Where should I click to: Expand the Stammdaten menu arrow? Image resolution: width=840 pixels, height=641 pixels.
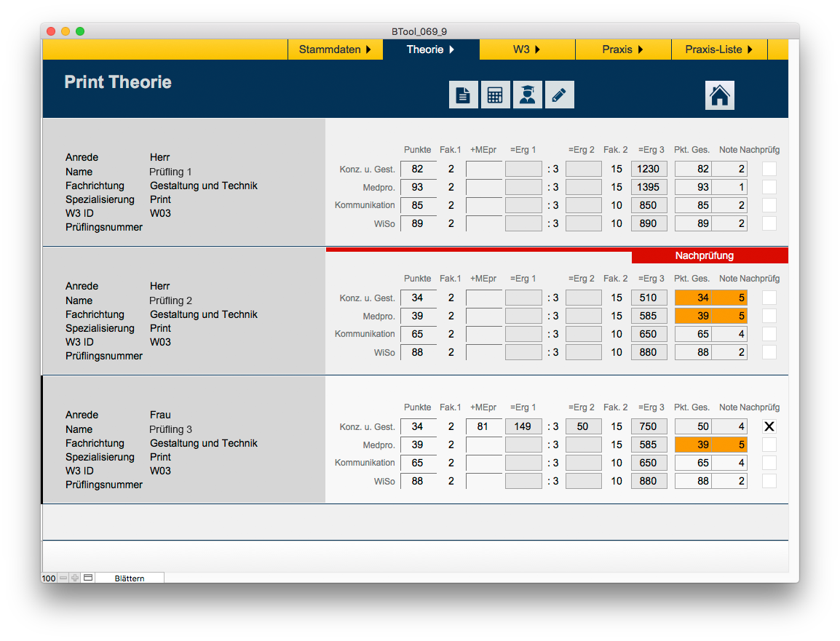point(368,49)
